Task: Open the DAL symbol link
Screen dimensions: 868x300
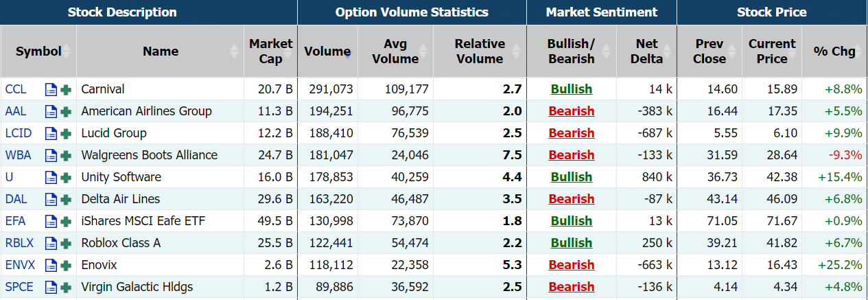Action: [15, 199]
